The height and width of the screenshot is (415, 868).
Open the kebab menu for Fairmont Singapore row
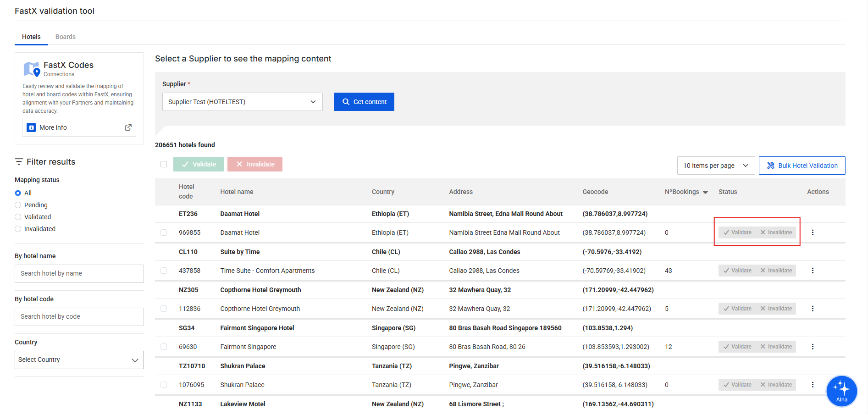click(x=813, y=347)
